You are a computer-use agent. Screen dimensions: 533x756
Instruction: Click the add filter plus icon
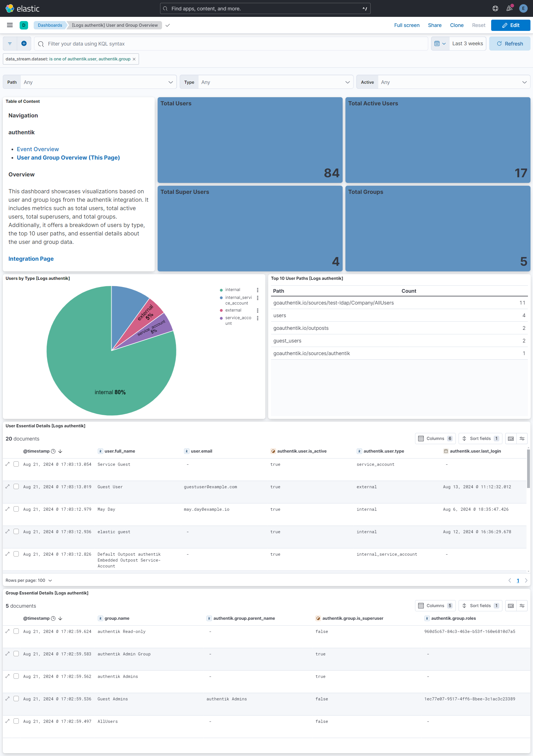24,44
